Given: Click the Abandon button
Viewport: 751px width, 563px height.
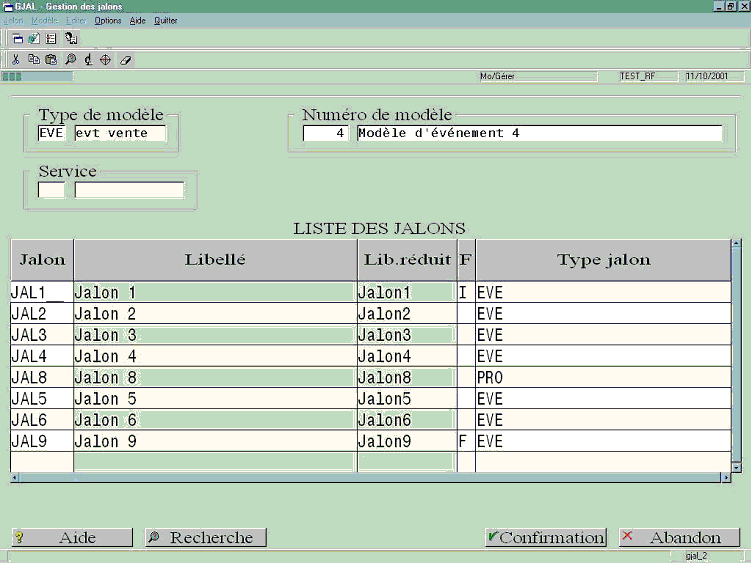Looking at the screenshot, I should (x=679, y=537).
